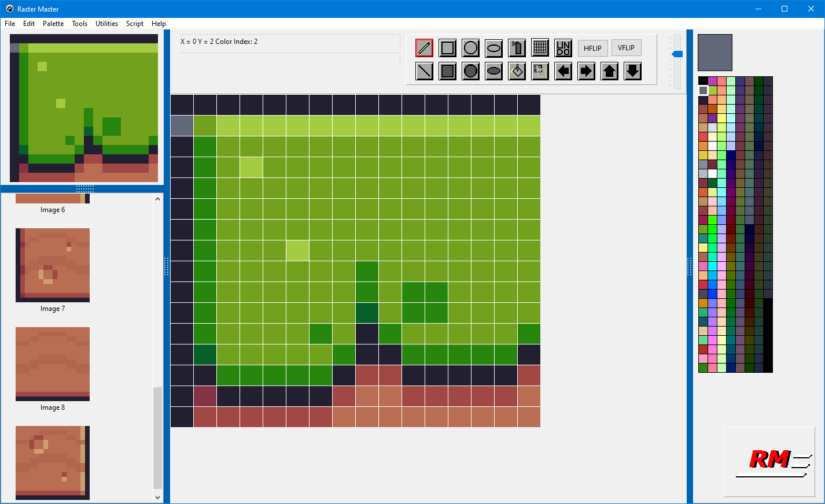
Task: Select the Pencil drawing tool
Action: pyautogui.click(x=424, y=48)
